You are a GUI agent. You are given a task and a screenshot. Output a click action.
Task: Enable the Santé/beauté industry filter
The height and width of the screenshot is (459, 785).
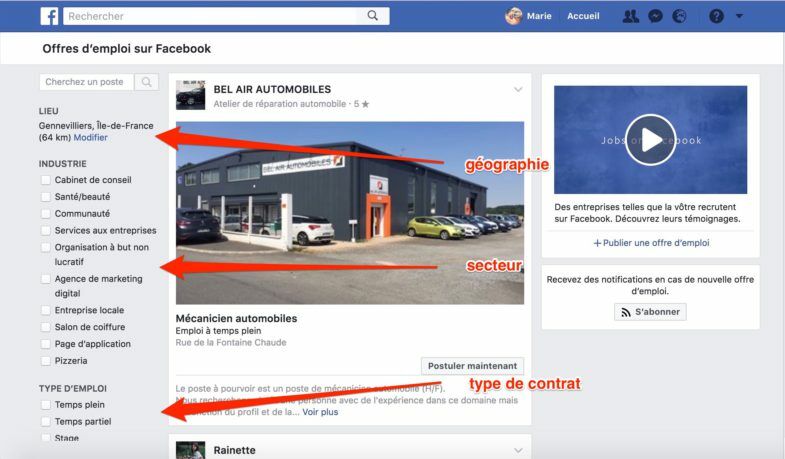(x=46, y=197)
